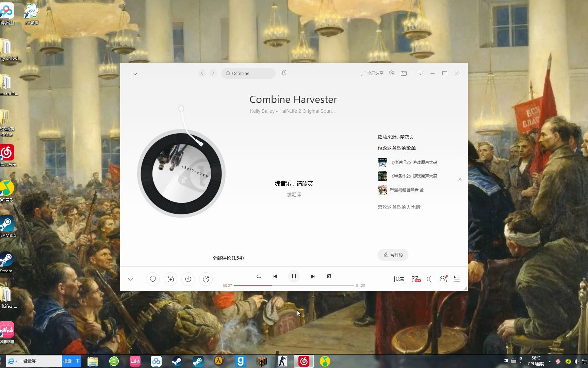588x368 pixels.
Task: Seek within the song progress bar
Action: tap(294, 286)
